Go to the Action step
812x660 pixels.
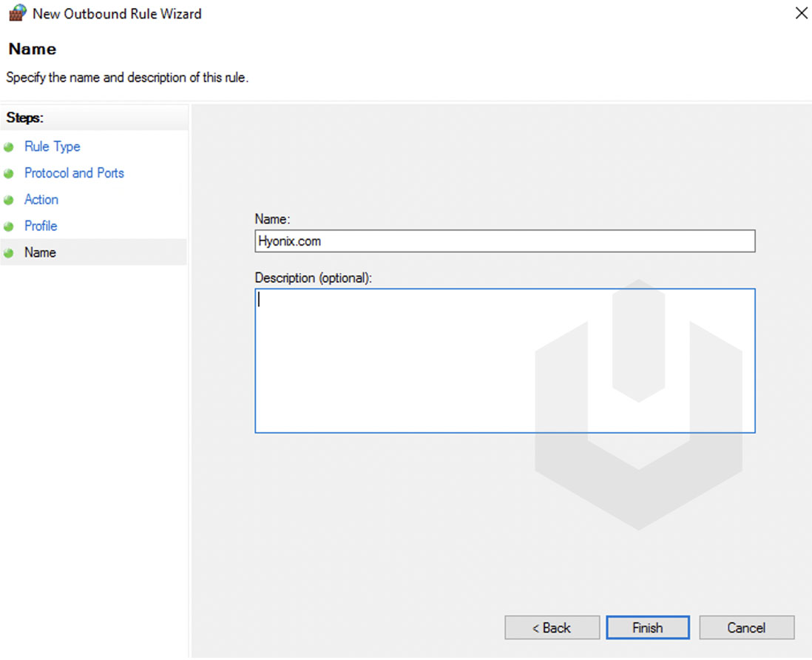tap(41, 200)
